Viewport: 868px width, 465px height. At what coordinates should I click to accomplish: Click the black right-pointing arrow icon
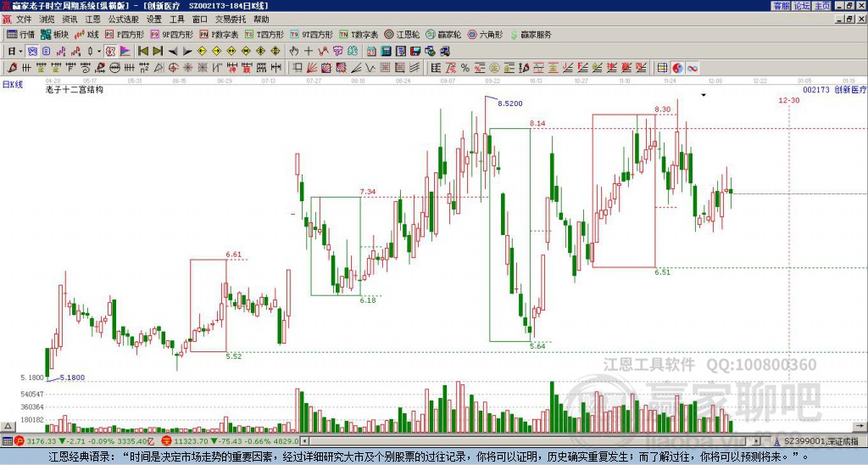(x=187, y=52)
